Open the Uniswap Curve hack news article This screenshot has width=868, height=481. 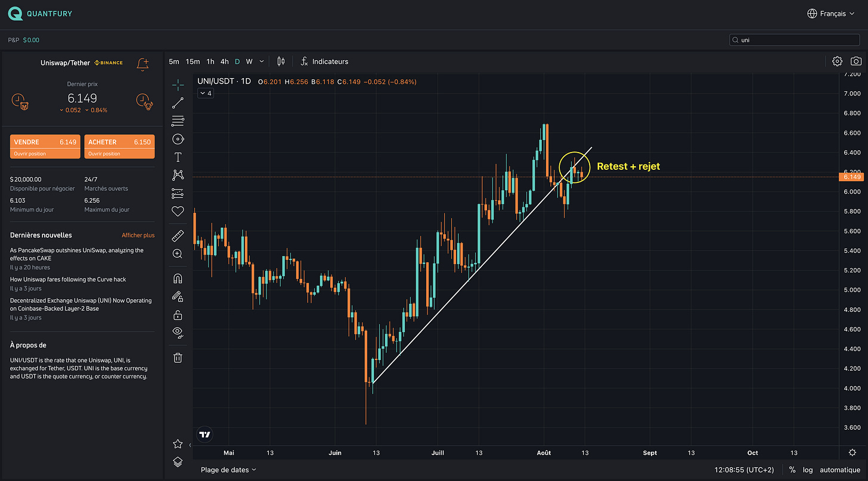coord(68,280)
